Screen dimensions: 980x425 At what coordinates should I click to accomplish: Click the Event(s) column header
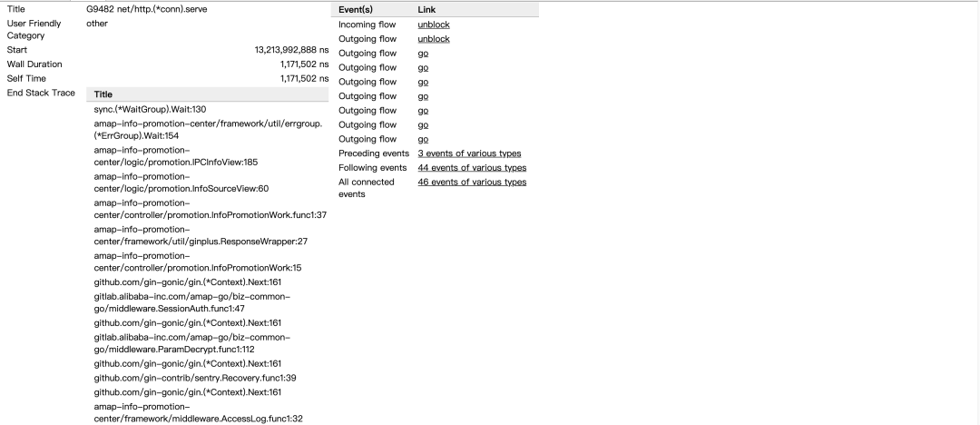click(356, 9)
